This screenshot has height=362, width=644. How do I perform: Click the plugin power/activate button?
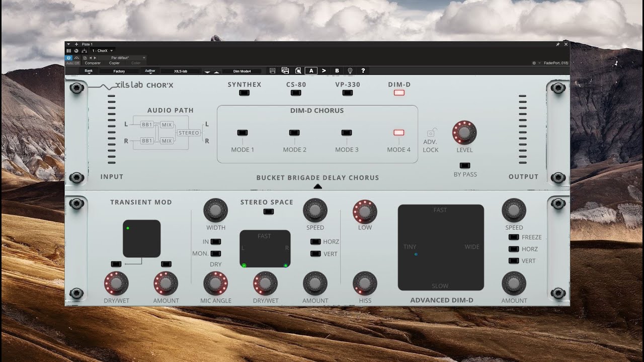click(68, 58)
